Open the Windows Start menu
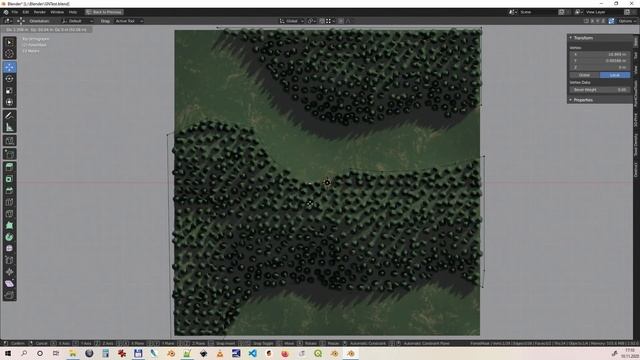 coord(8,353)
